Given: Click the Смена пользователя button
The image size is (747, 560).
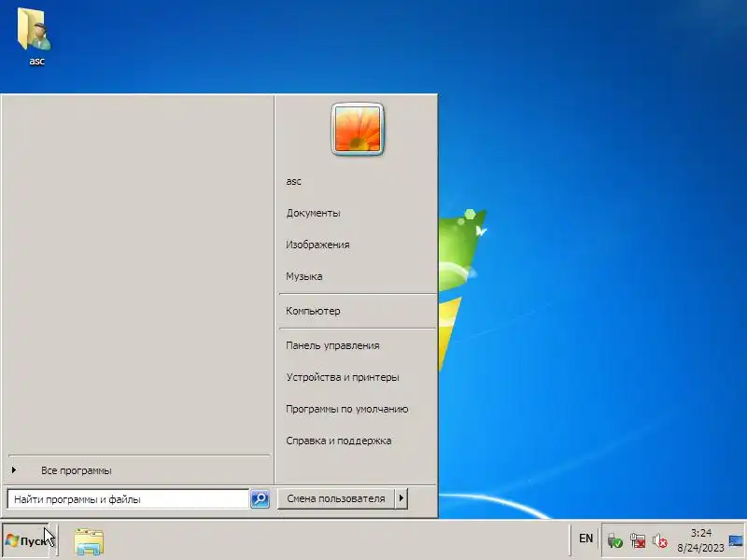Looking at the screenshot, I should 336,498.
